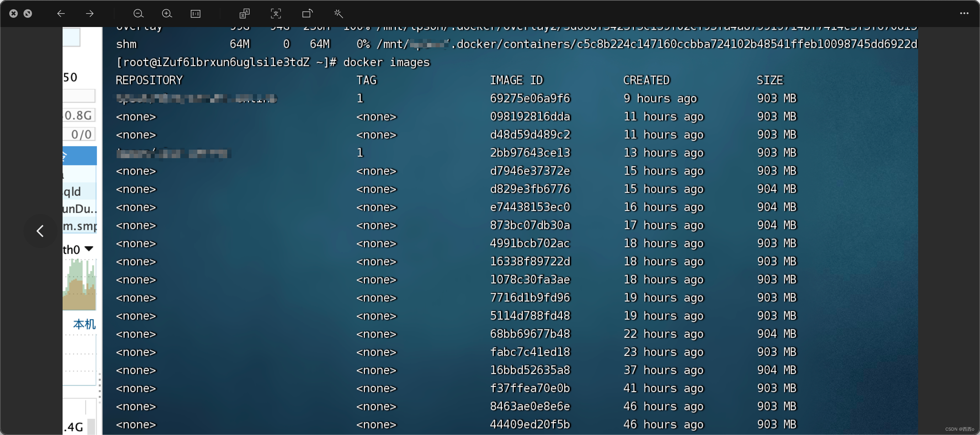Image resolution: width=980 pixels, height=435 pixels.
Task: Click the 本机 link in sidebar
Action: pos(84,324)
